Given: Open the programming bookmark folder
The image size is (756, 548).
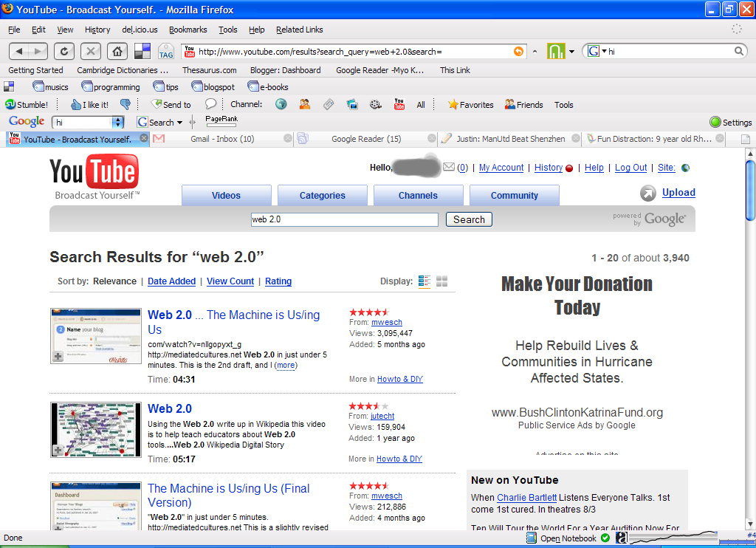Looking at the screenshot, I should click(x=111, y=87).
